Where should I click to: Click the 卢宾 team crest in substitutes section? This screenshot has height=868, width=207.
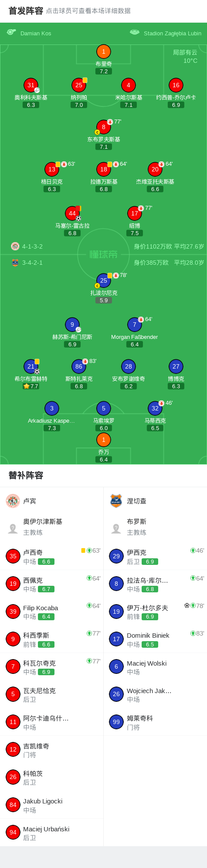pyautogui.click(x=13, y=501)
